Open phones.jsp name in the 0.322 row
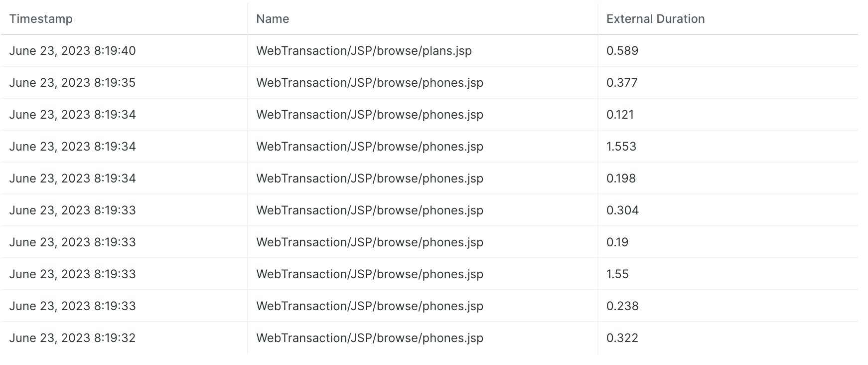Screen dimensions: 868x365 coord(370,338)
